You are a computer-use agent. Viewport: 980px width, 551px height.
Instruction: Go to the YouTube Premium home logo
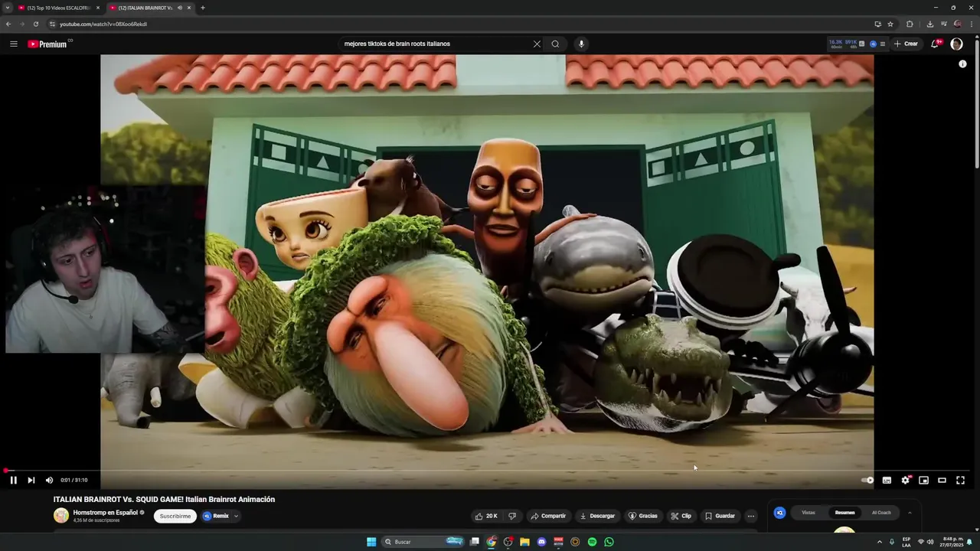[x=48, y=44]
